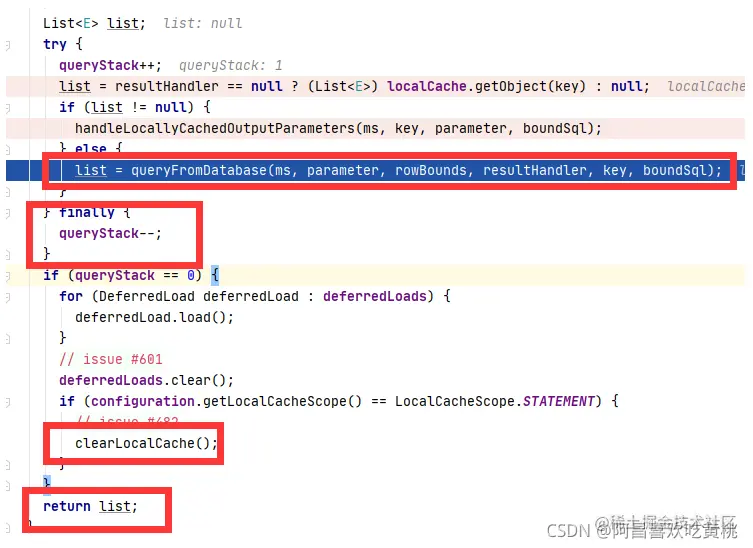
Task: Fold the 'if (queryStack == 0)' block in the gutter
Action: [x=8, y=276]
